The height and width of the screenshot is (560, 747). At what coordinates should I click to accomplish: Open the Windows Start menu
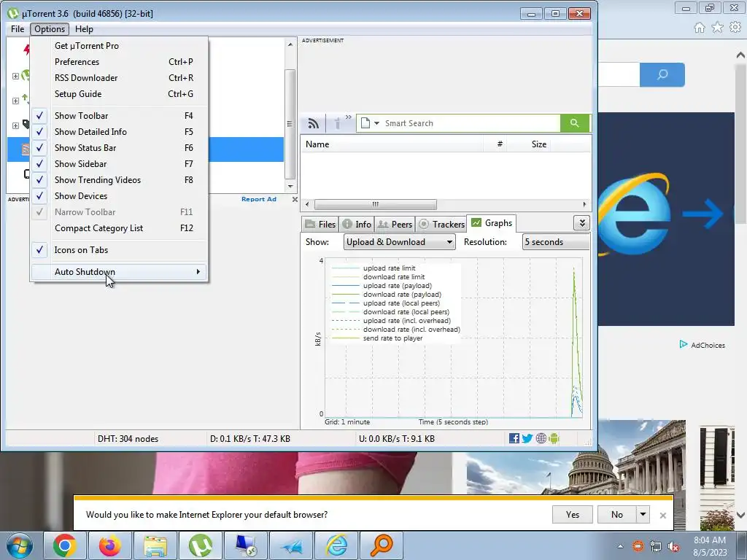click(x=20, y=545)
